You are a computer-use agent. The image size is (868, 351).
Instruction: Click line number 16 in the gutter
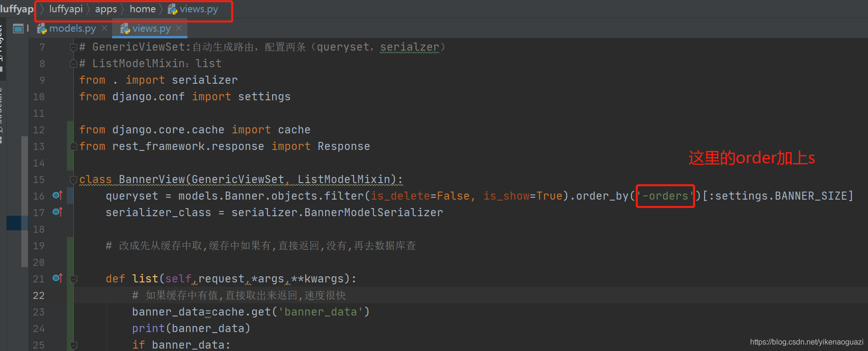(39, 196)
